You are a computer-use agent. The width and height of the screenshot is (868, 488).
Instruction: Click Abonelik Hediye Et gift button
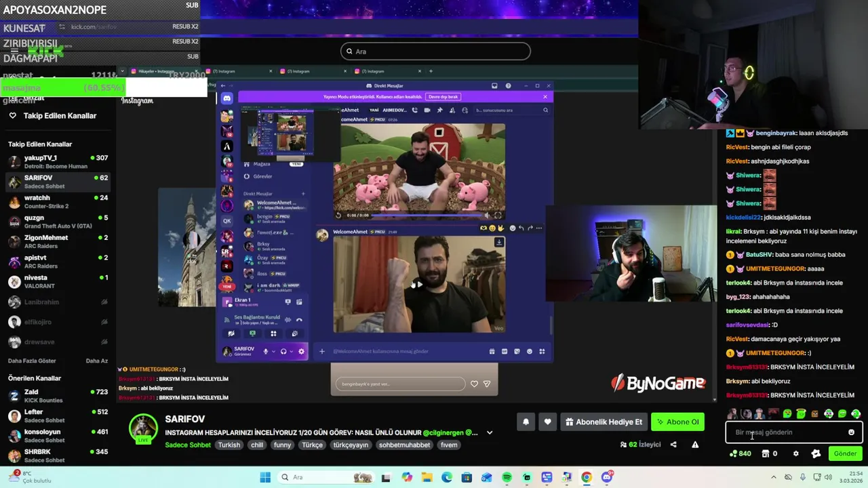point(603,422)
